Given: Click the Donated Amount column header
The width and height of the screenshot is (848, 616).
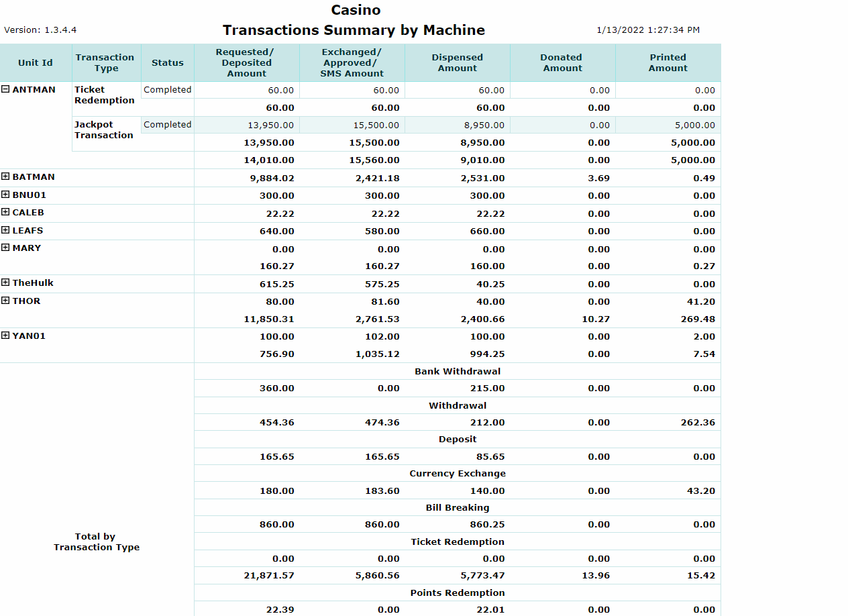Looking at the screenshot, I should point(562,62).
